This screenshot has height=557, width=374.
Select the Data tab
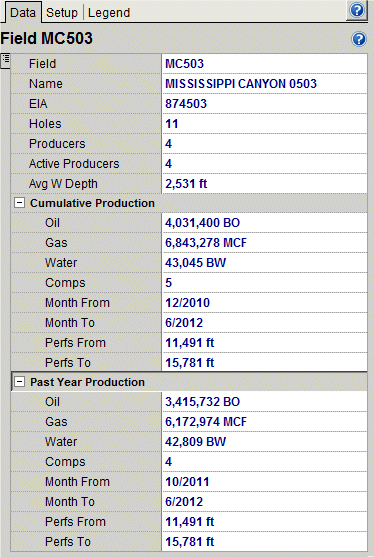23,13
